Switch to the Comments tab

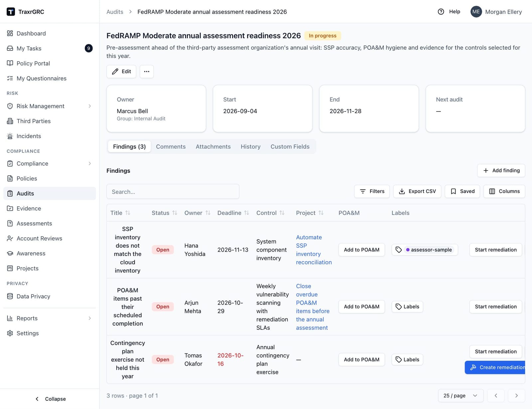(x=171, y=147)
